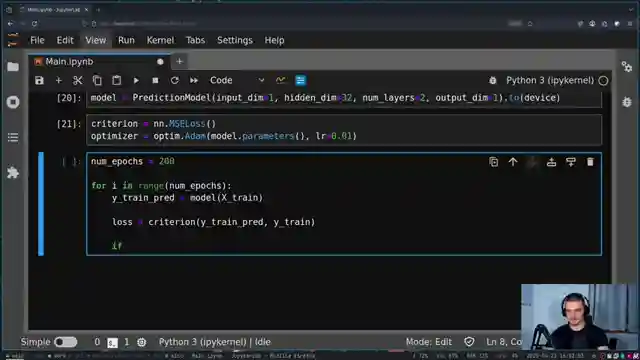Click the kernel status circle indicator

click(603, 81)
